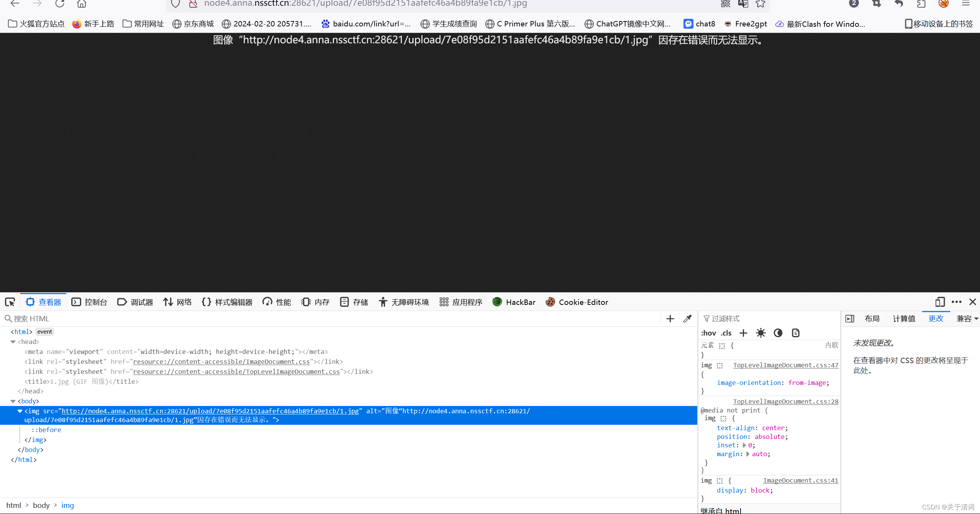Open TopLevelImageDocument.css:47 source link

click(785, 365)
